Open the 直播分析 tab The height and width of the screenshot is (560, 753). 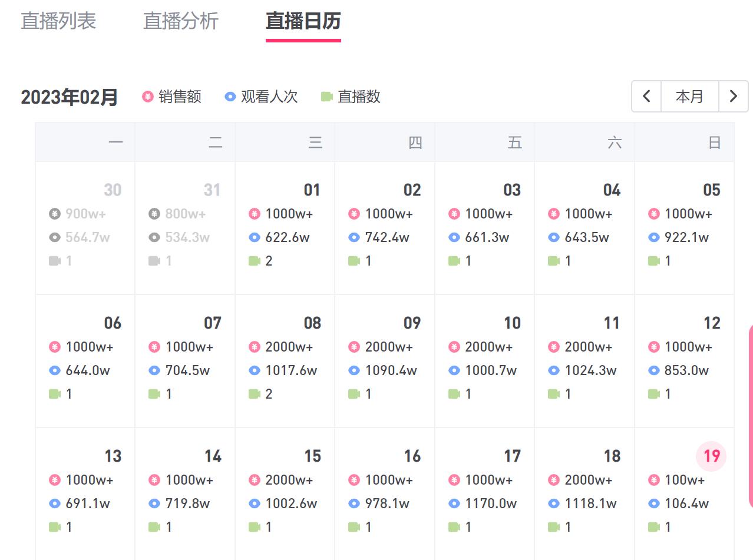click(180, 21)
